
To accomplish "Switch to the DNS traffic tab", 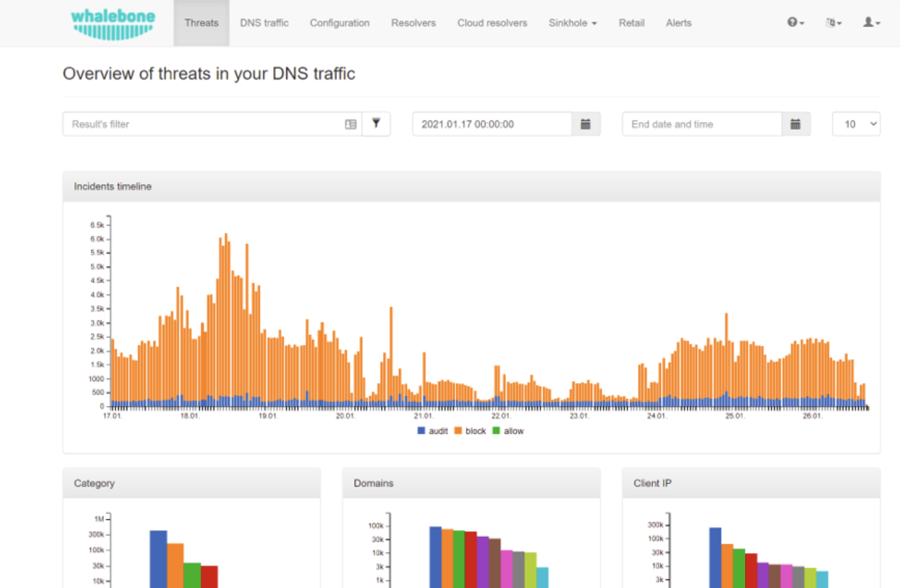I will click(264, 23).
